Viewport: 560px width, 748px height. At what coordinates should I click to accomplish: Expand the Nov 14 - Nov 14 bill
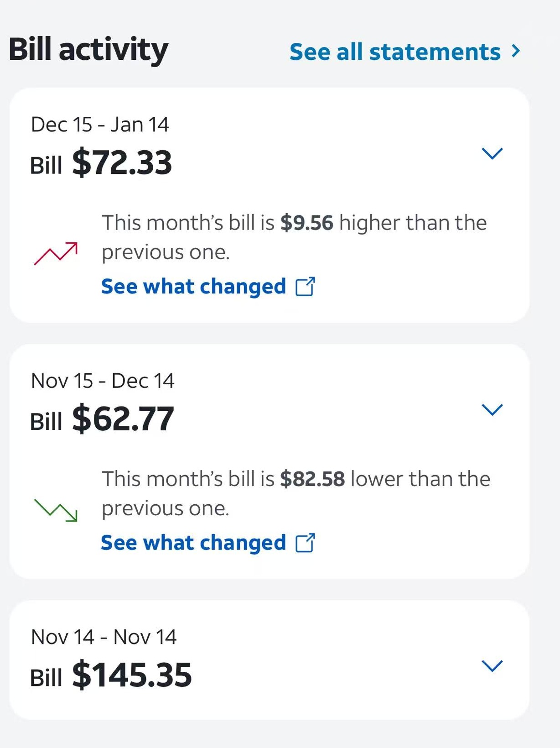[x=492, y=666]
